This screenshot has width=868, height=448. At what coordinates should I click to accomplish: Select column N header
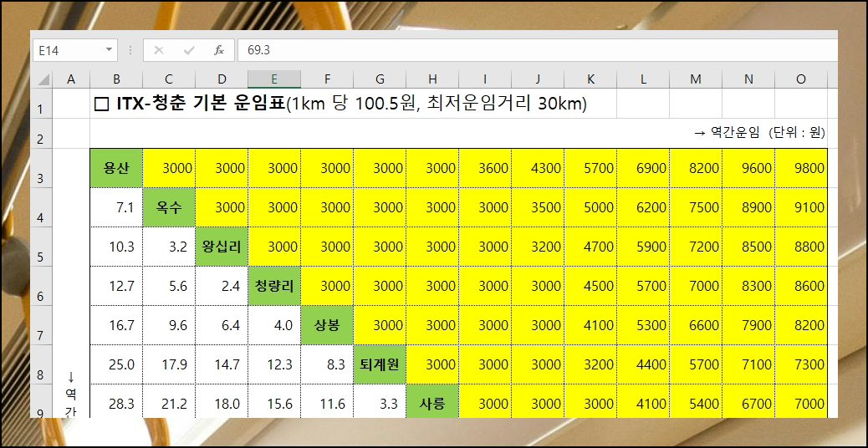[x=748, y=79]
